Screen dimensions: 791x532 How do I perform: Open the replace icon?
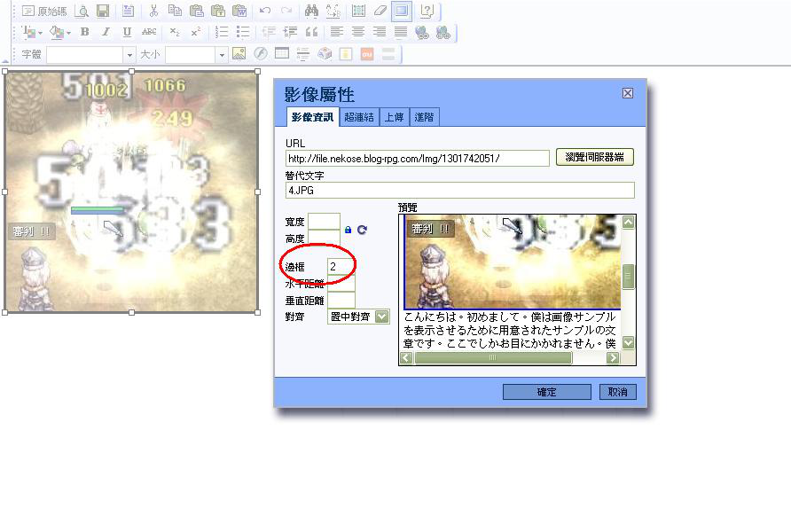point(333,11)
